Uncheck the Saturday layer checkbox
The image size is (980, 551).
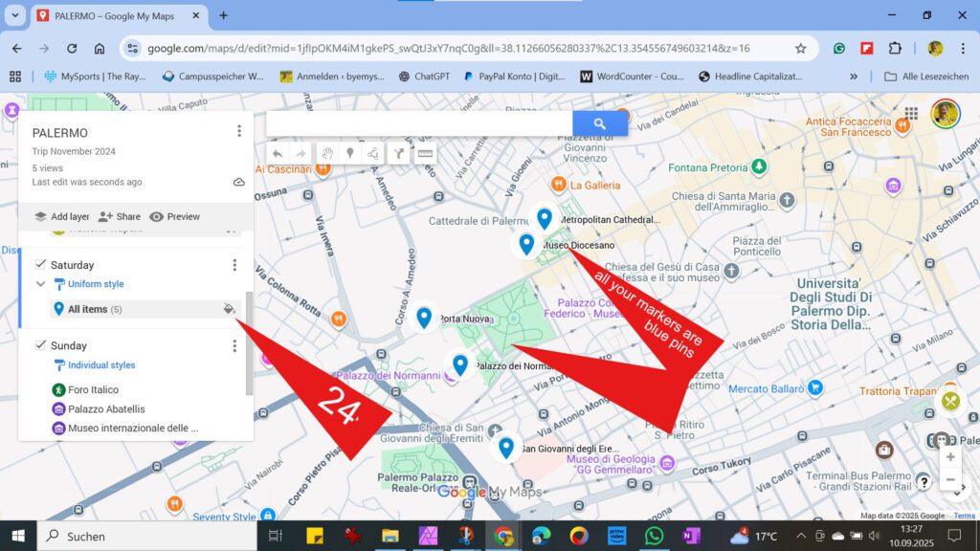tap(39, 265)
